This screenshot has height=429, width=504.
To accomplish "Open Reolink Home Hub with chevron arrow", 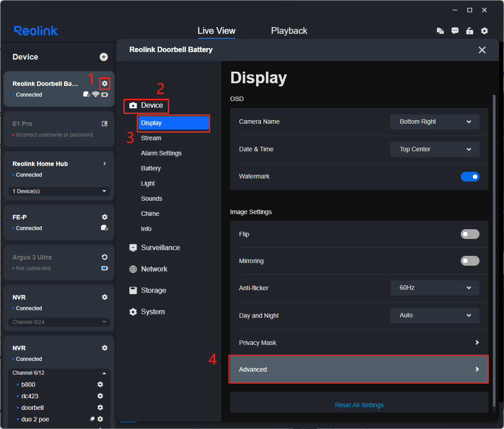I will 105,164.
